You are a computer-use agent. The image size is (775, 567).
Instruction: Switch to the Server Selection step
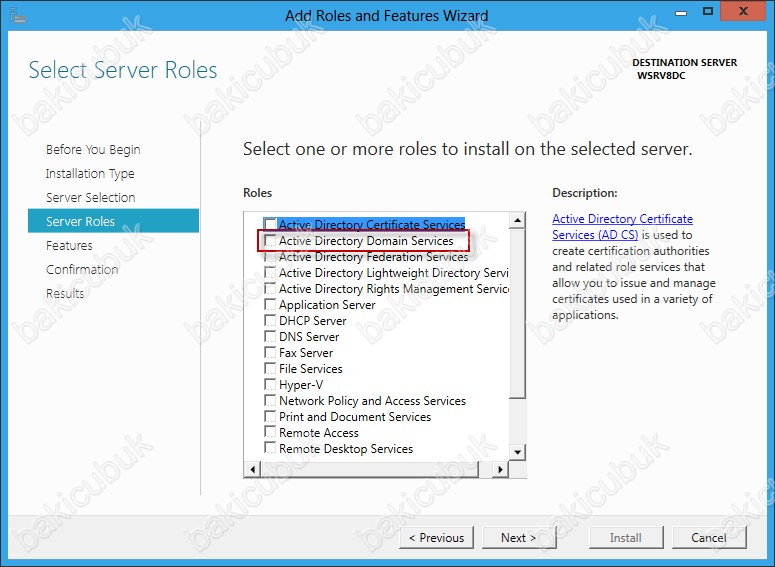tap(90, 197)
